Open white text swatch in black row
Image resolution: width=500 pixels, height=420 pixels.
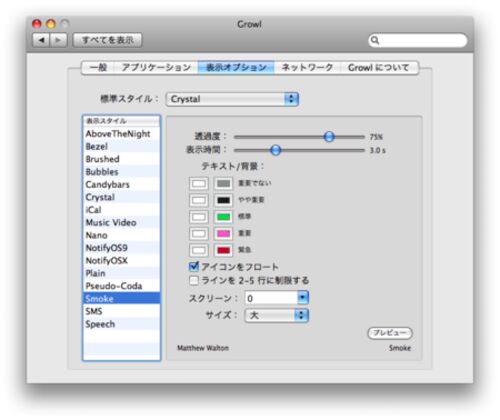point(199,200)
